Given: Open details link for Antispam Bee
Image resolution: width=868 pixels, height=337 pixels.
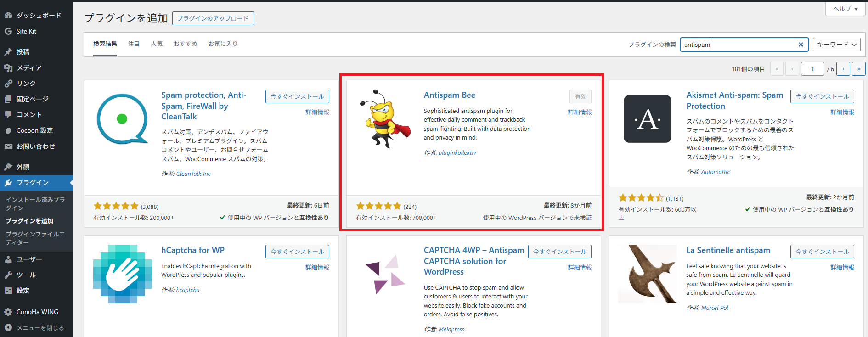Looking at the screenshot, I should (x=580, y=112).
